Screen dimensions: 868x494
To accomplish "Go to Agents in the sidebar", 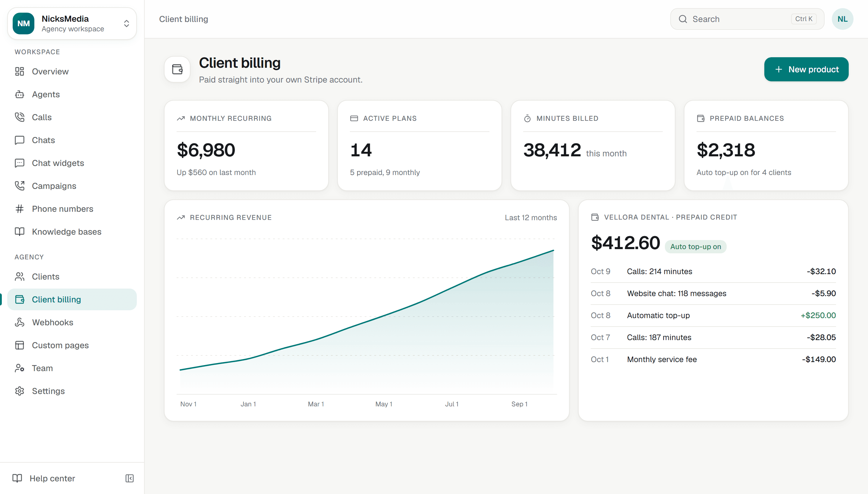I will pos(72,94).
